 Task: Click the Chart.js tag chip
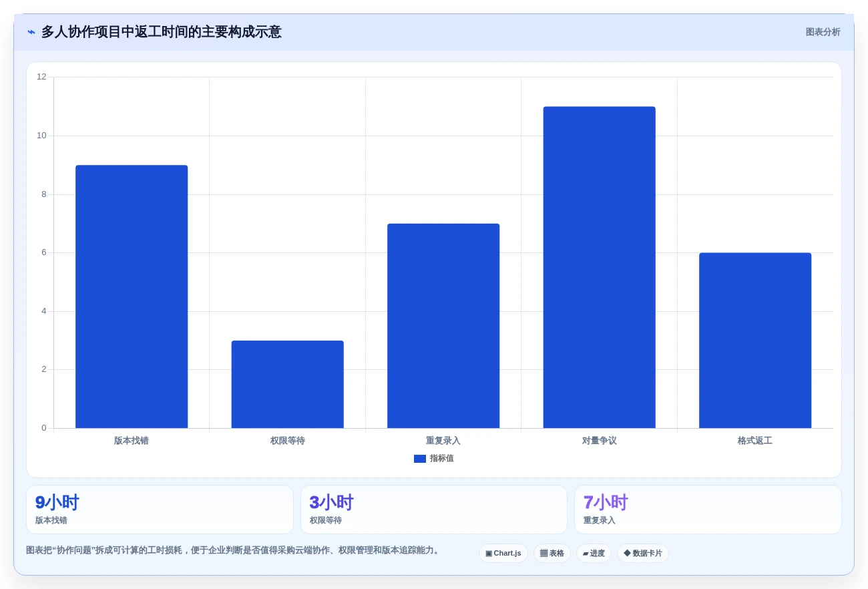tap(503, 554)
